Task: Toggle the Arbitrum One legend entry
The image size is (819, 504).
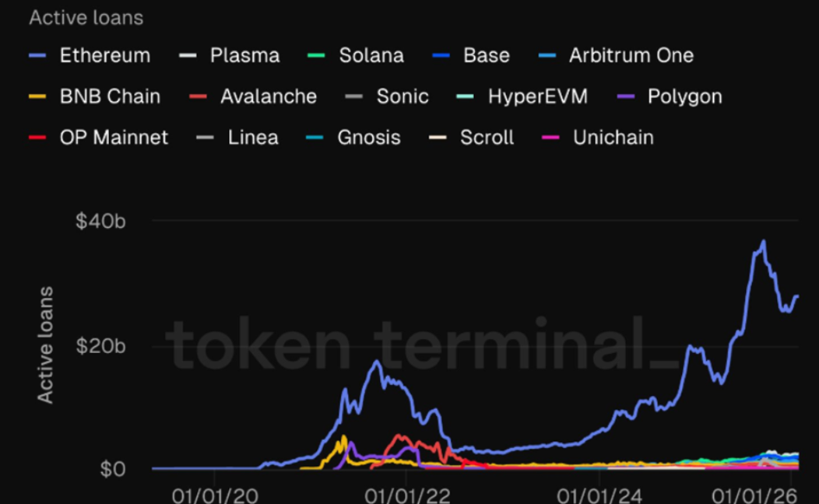Action: click(x=631, y=56)
